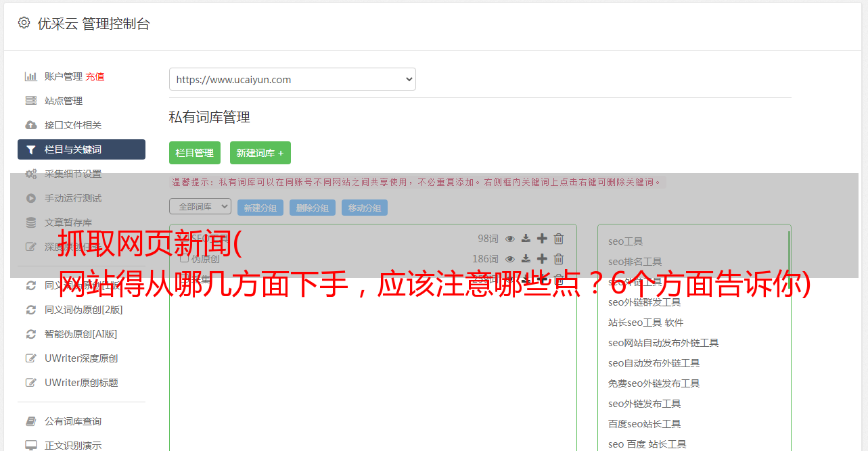The image size is (868, 451).
Task: Download the 98词 library
Action: click(526, 239)
